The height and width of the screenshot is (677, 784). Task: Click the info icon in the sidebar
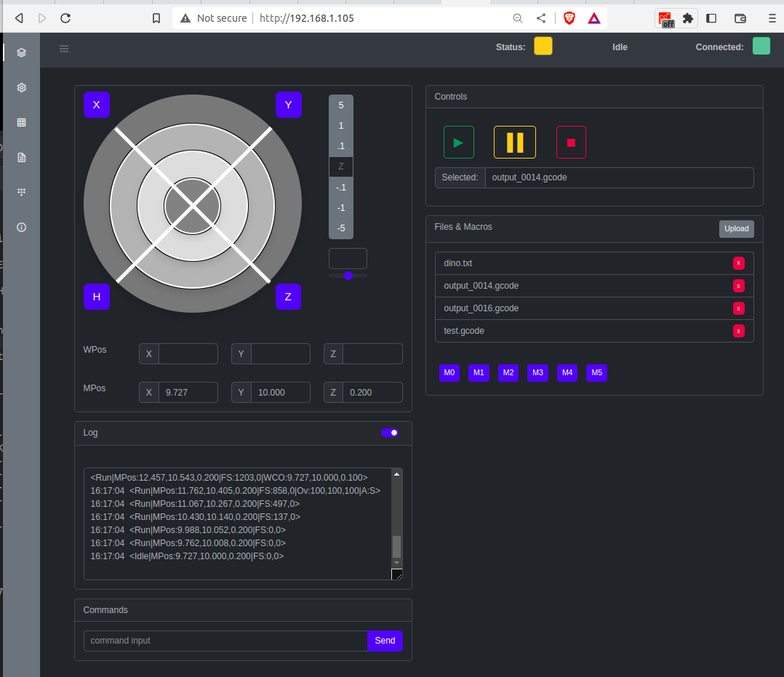(22, 227)
